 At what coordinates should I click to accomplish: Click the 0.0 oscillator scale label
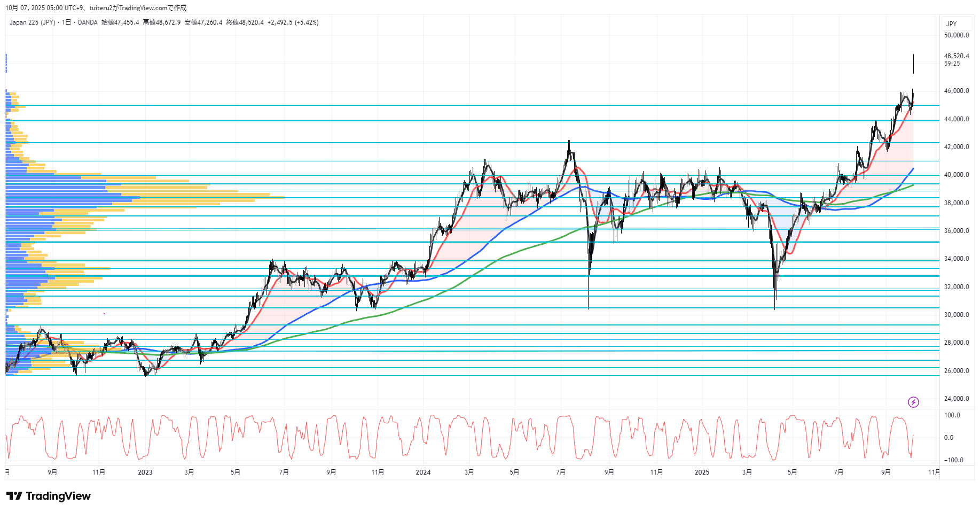tap(948, 438)
